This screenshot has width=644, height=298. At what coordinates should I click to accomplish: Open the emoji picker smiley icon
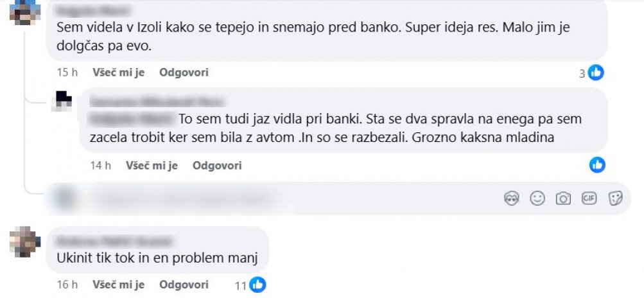point(537,198)
